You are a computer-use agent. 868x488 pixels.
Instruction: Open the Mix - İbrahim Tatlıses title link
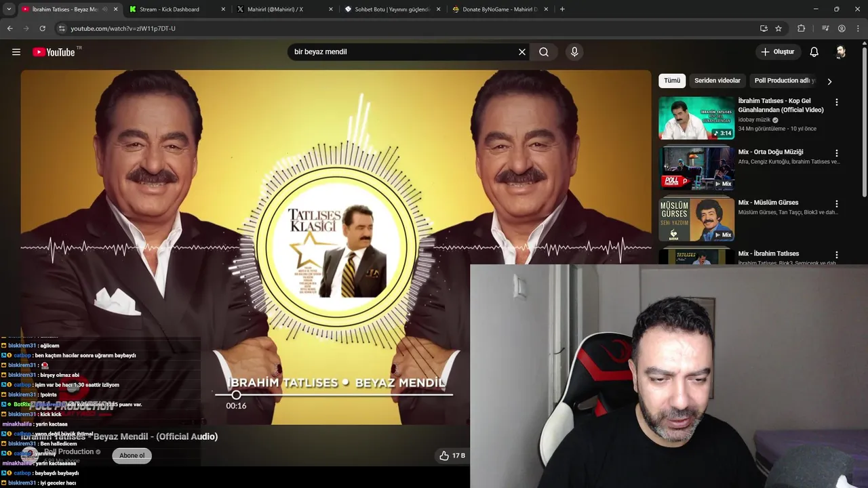click(768, 253)
